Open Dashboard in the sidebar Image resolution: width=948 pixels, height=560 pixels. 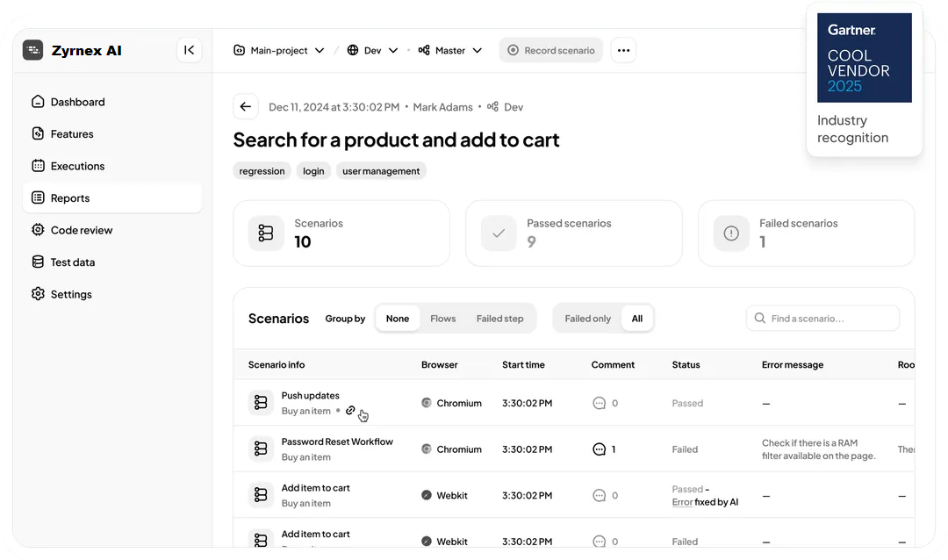point(112,102)
